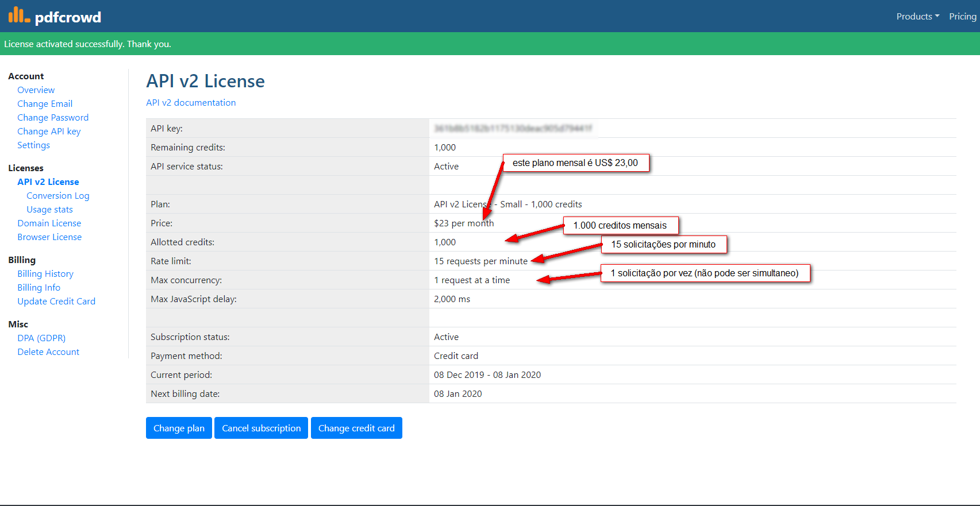
Task: Open the Domain License page
Action: click(49, 223)
